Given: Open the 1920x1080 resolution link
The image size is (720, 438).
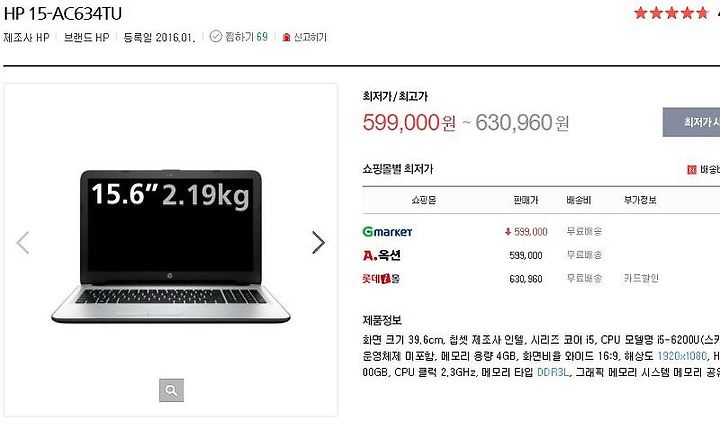Looking at the screenshot, I should 682,355.
